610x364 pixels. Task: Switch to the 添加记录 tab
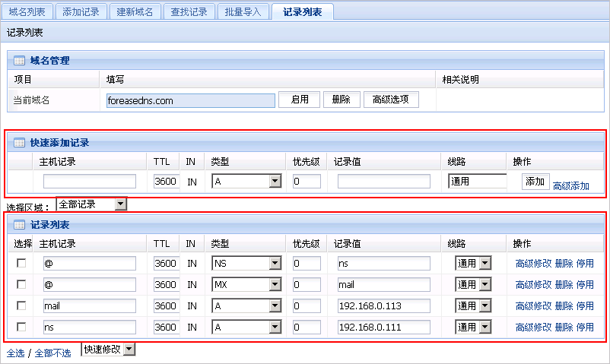coord(81,11)
